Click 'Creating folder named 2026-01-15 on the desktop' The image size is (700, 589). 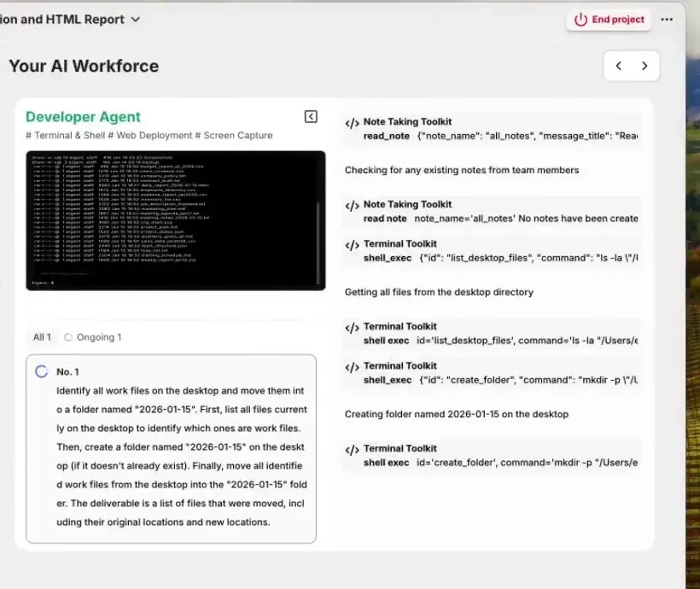[x=456, y=414]
